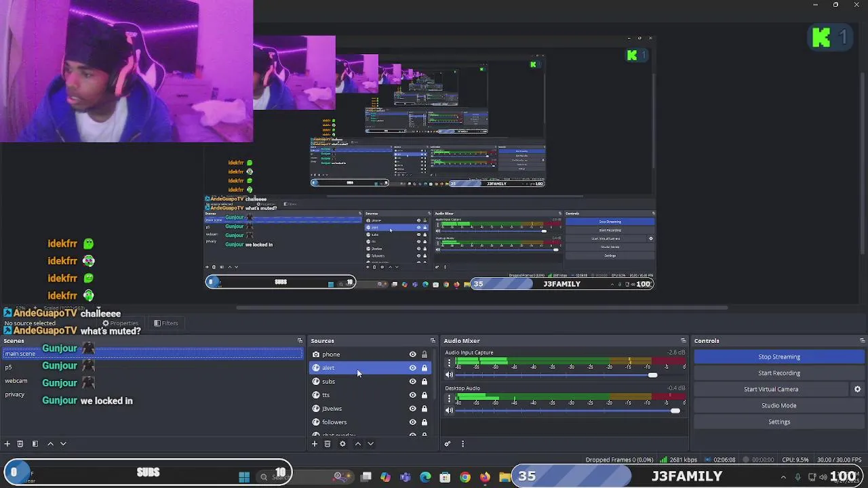The width and height of the screenshot is (868, 488).
Task: Click the CPU: 9.5% status text
Action: (x=795, y=460)
